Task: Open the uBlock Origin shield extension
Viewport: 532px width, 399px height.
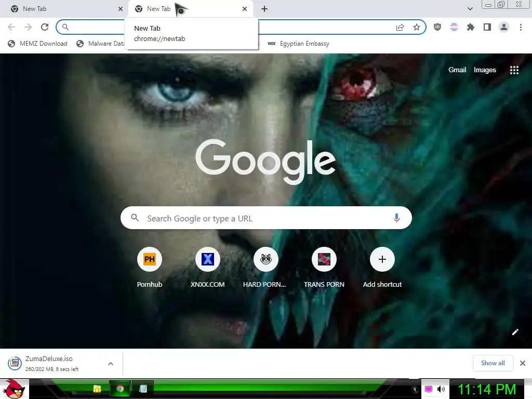Action: pyautogui.click(x=437, y=27)
